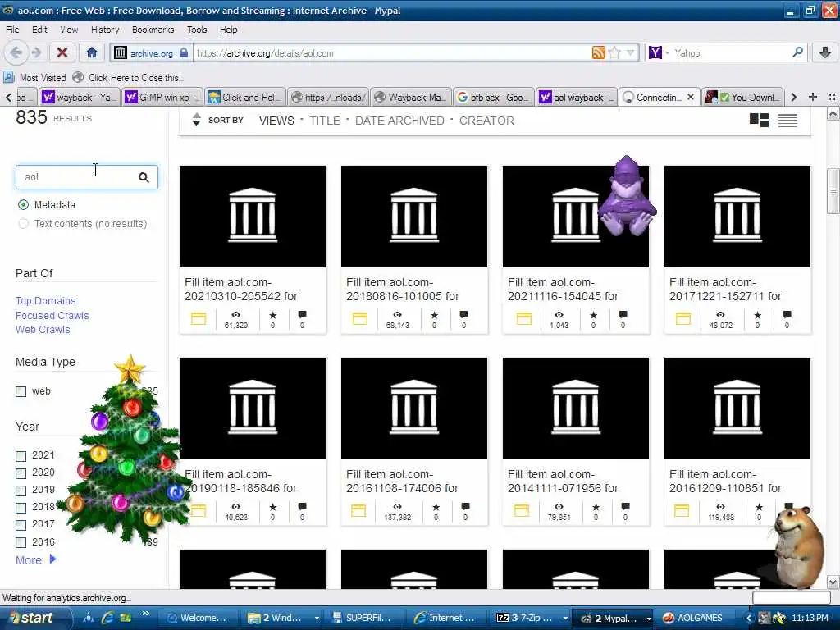
Task: Check the 2019 year filter
Action: click(x=21, y=491)
